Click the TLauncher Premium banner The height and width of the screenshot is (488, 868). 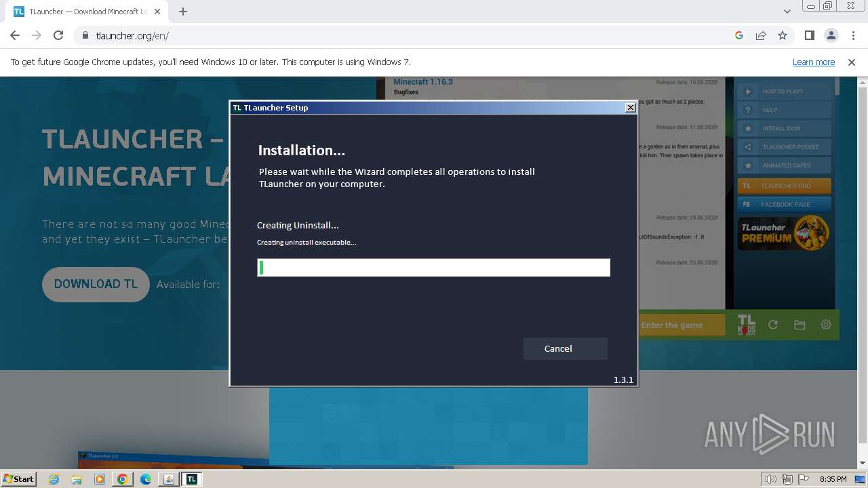coord(785,233)
